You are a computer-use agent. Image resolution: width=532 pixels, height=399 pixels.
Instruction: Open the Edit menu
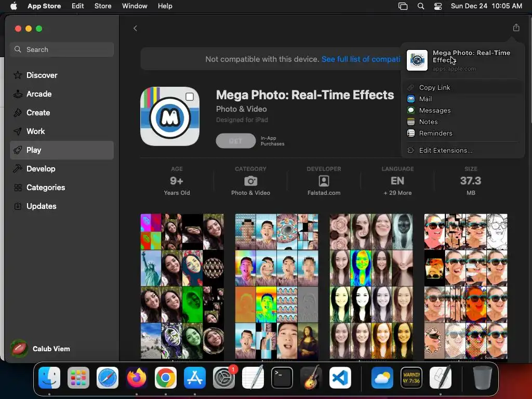point(78,6)
